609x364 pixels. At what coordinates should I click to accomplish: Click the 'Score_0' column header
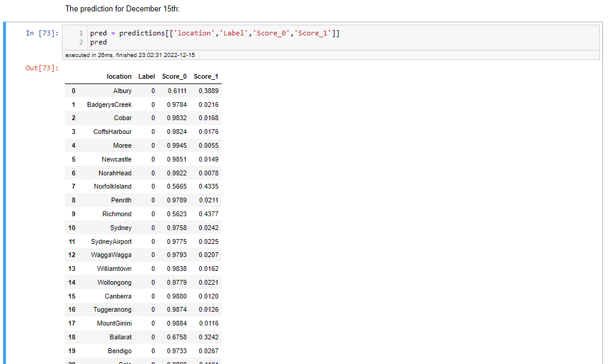(174, 76)
